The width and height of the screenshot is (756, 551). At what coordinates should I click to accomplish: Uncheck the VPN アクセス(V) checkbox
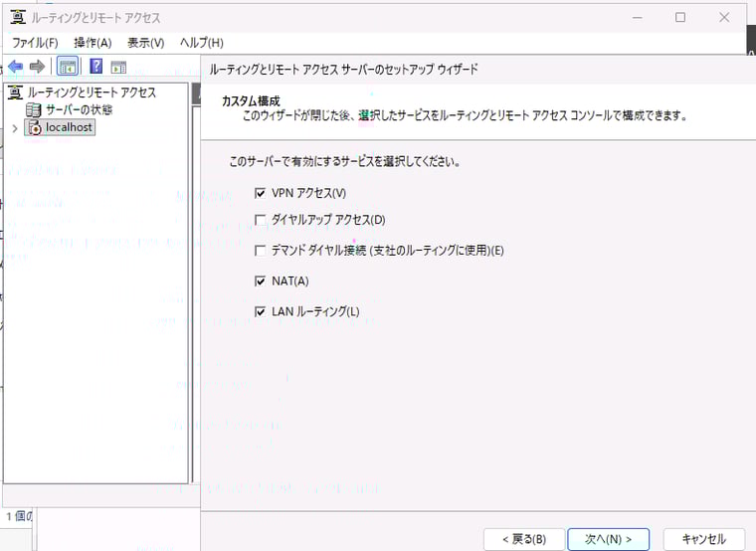260,193
